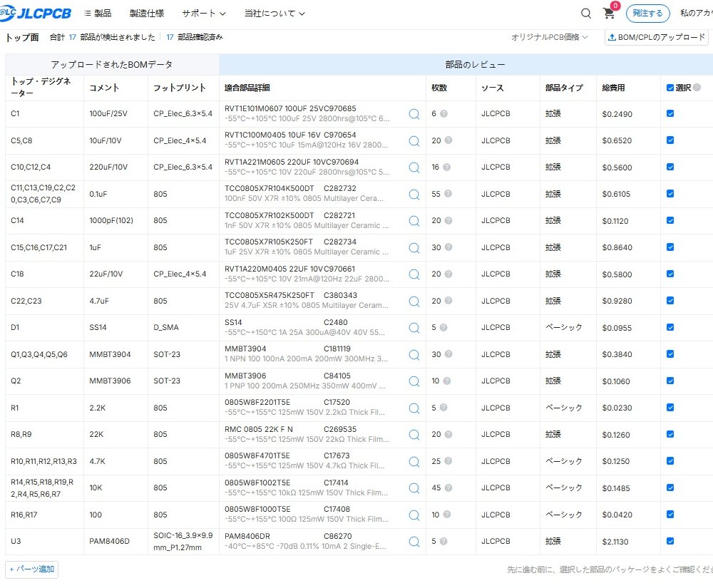The width and height of the screenshot is (713, 588).
Task: Click the 17 部品確認済み count
Action: [x=194, y=37]
